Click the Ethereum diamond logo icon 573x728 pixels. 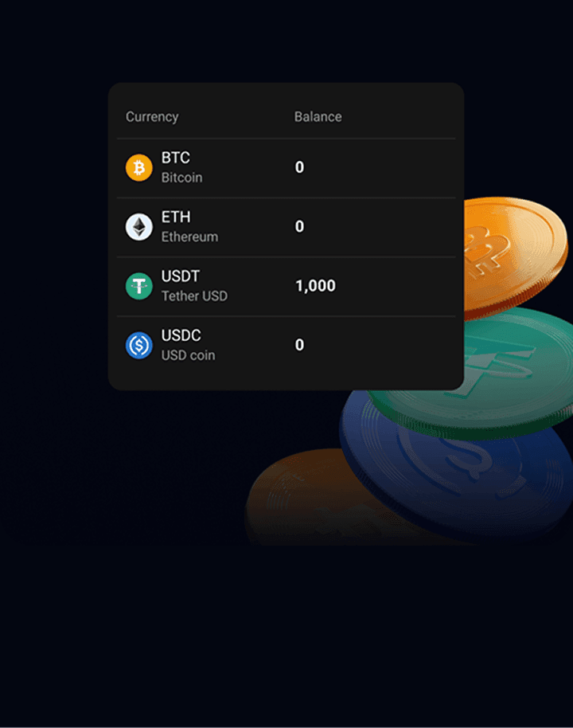coord(138,227)
